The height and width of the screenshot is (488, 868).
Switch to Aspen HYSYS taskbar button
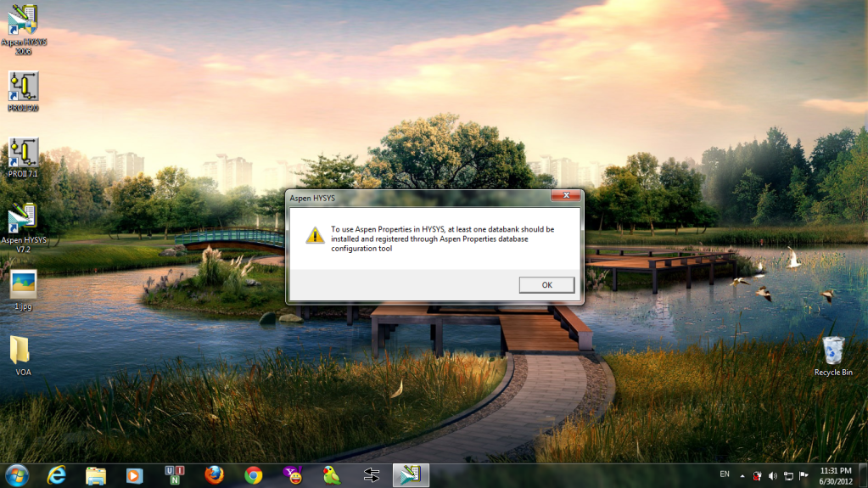[x=411, y=474]
